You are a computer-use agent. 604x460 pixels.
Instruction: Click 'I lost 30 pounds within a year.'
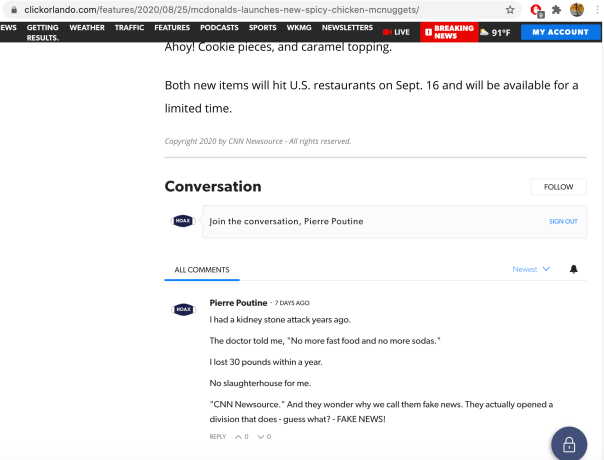pos(266,362)
